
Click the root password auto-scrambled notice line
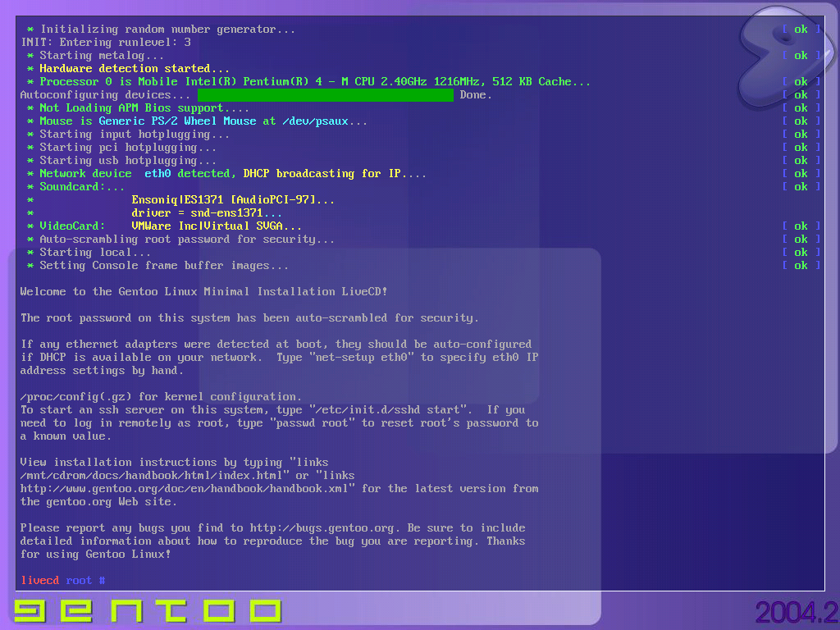(x=249, y=318)
